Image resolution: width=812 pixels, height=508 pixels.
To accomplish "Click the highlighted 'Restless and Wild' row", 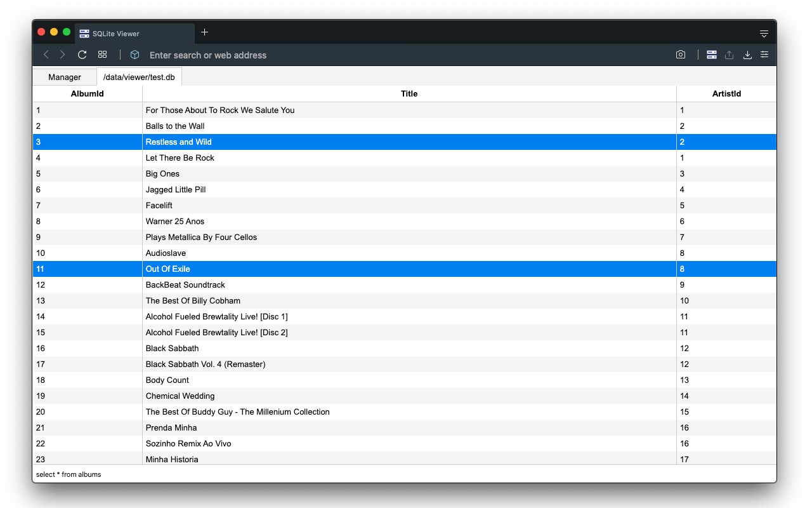I will click(405, 142).
